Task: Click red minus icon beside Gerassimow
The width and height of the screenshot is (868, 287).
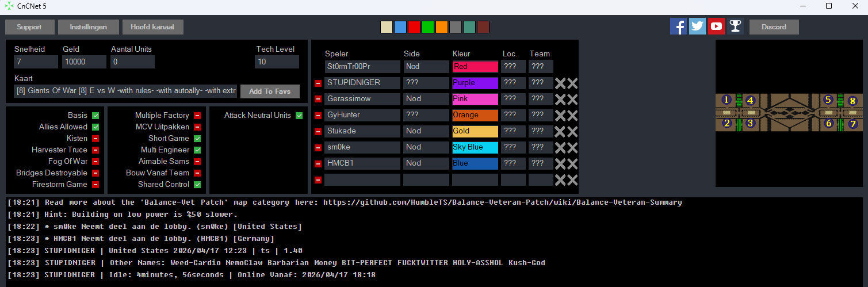Action: point(318,100)
